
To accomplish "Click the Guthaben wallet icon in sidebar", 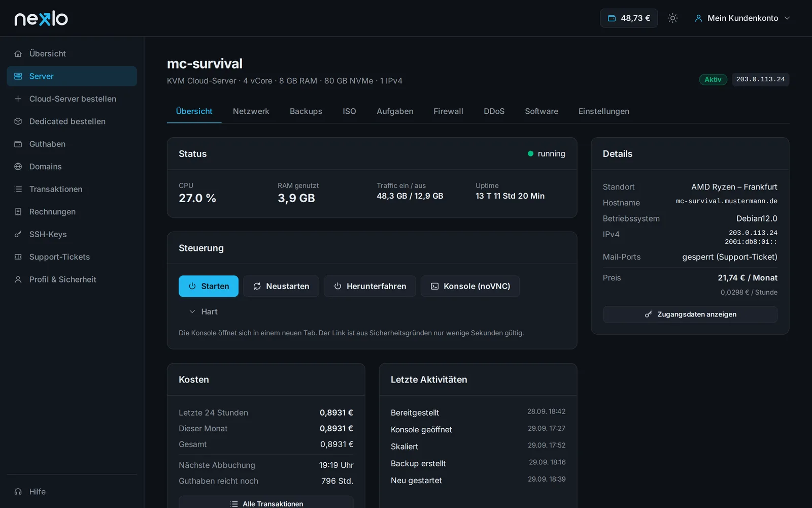I will [x=18, y=144].
